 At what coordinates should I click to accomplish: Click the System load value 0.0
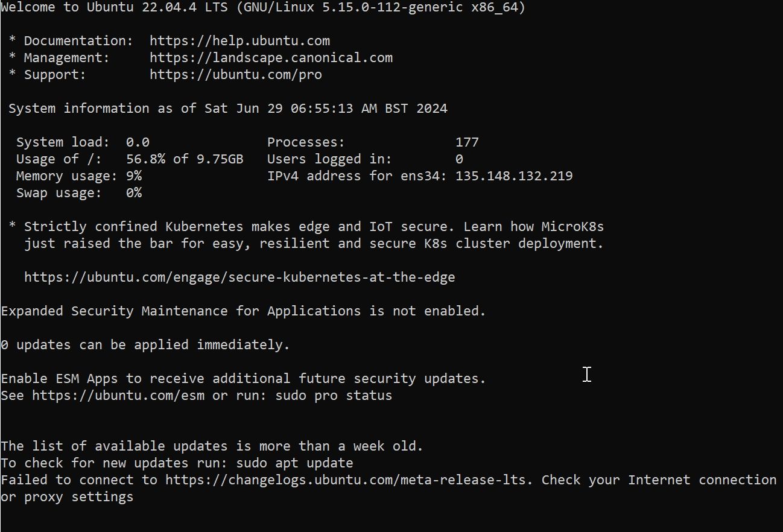[138, 142]
